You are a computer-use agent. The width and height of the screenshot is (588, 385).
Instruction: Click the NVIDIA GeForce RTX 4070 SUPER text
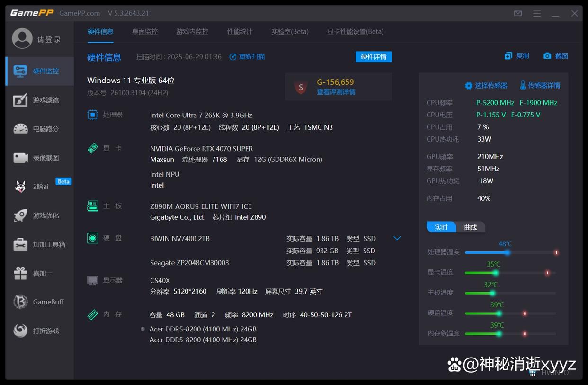(202, 149)
